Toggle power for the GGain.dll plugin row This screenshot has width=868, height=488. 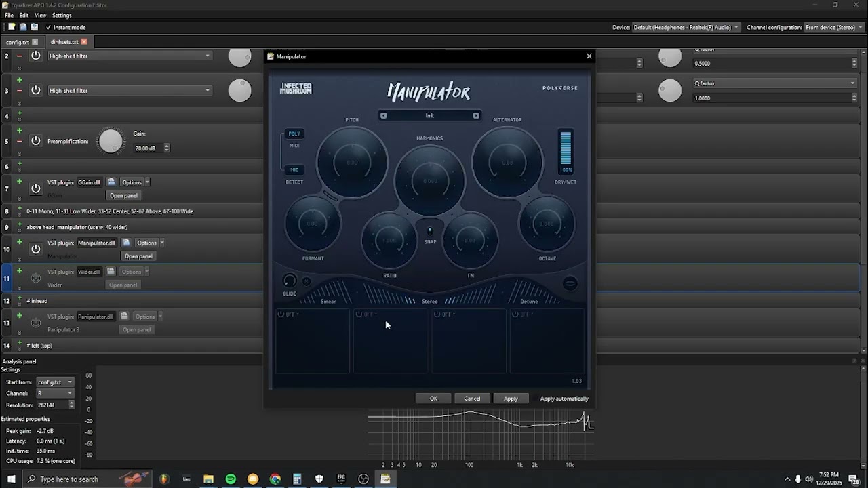36,188
